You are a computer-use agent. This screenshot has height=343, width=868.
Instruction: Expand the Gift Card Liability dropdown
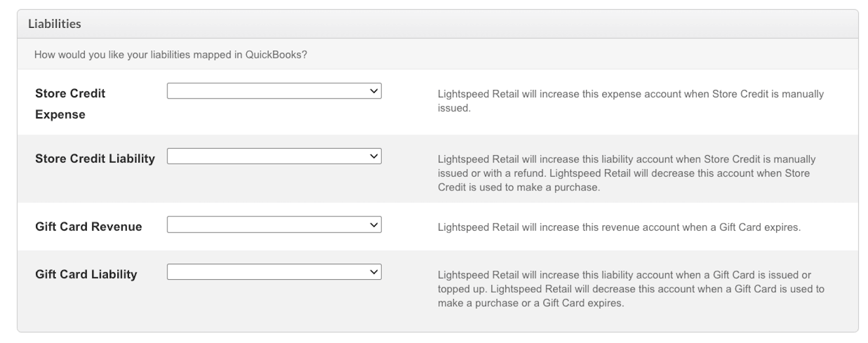[x=274, y=272]
